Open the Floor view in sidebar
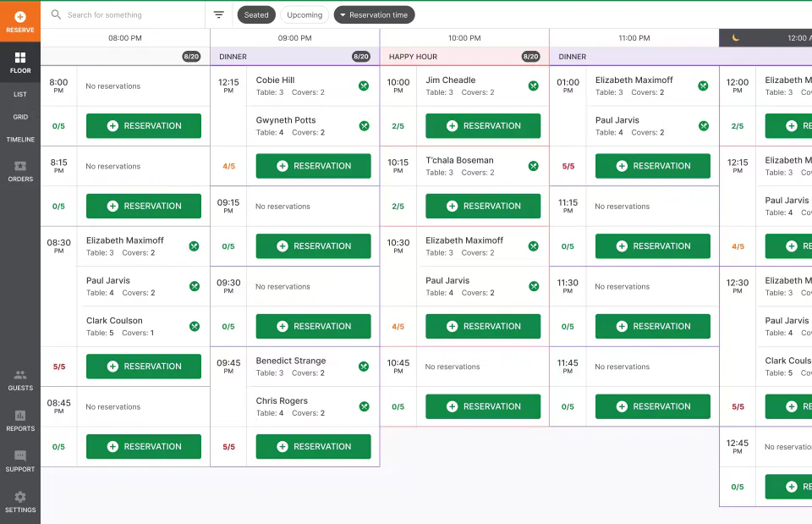Screen dimensions: 812x524 click(x=20, y=62)
